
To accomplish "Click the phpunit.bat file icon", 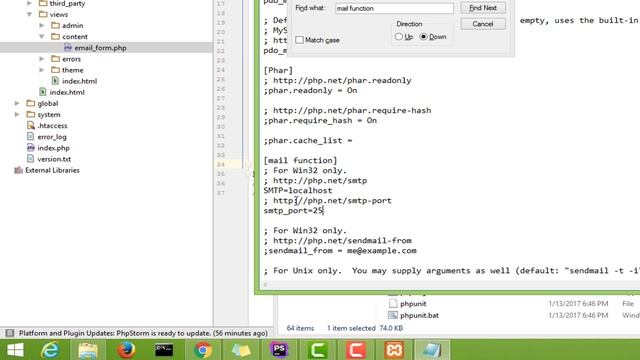I will point(393,315).
